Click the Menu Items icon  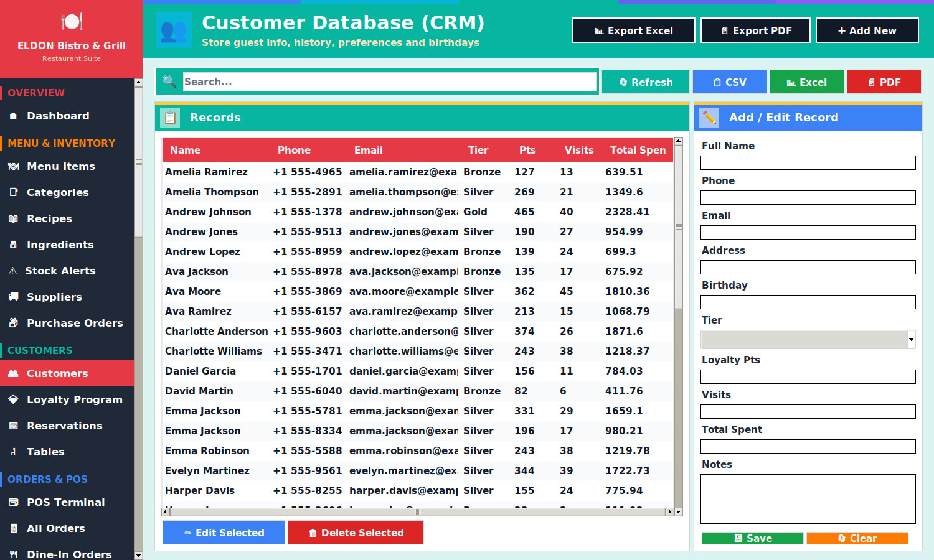[13, 166]
